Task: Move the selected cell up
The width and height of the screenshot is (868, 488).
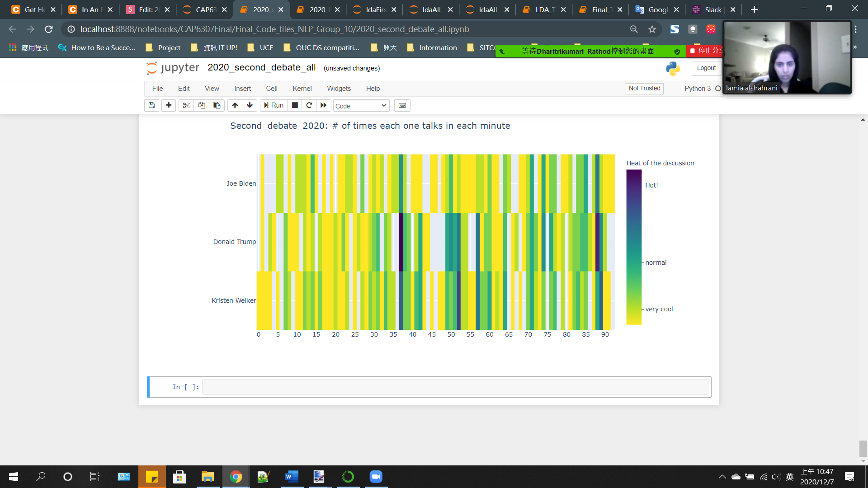Action: 235,105
